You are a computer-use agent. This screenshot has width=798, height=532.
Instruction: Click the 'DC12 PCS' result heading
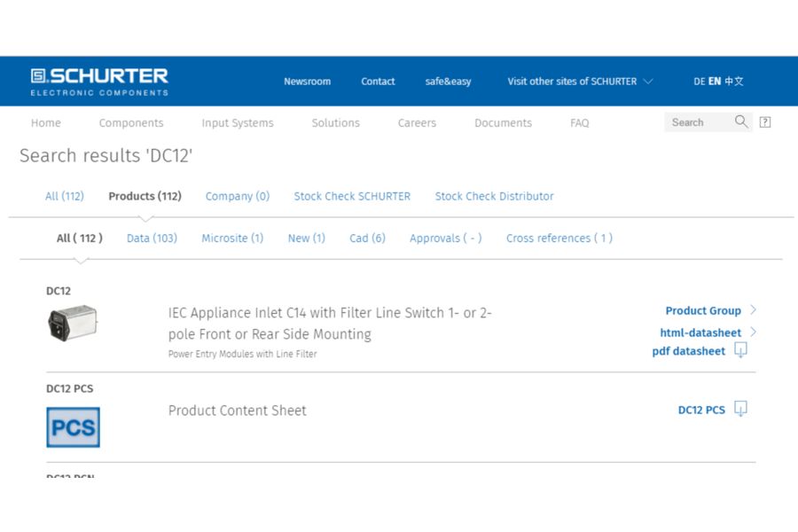(x=70, y=388)
